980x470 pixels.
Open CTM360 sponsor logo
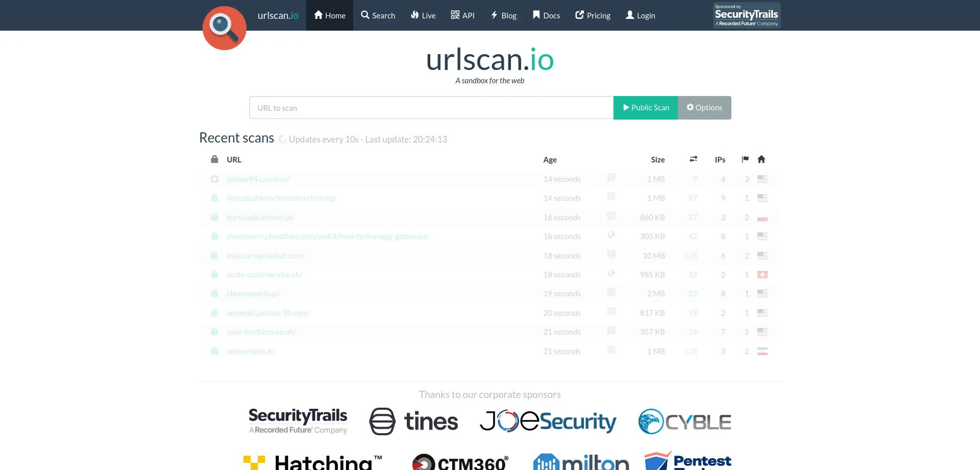460,462
